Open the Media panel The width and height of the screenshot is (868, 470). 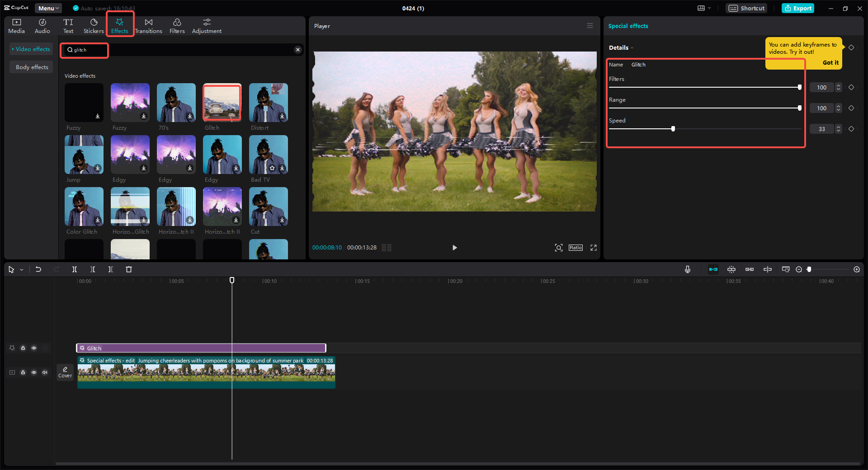tap(16, 25)
